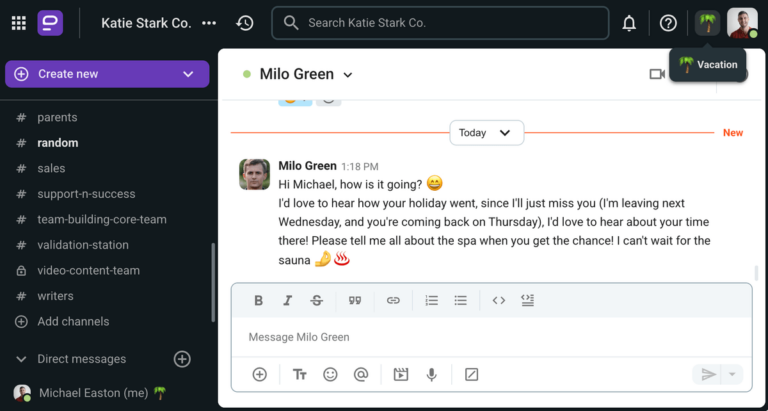Click the Bold formatting icon
Image resolution: width=768 pixels, height=411 pixels.
[259, 300]
